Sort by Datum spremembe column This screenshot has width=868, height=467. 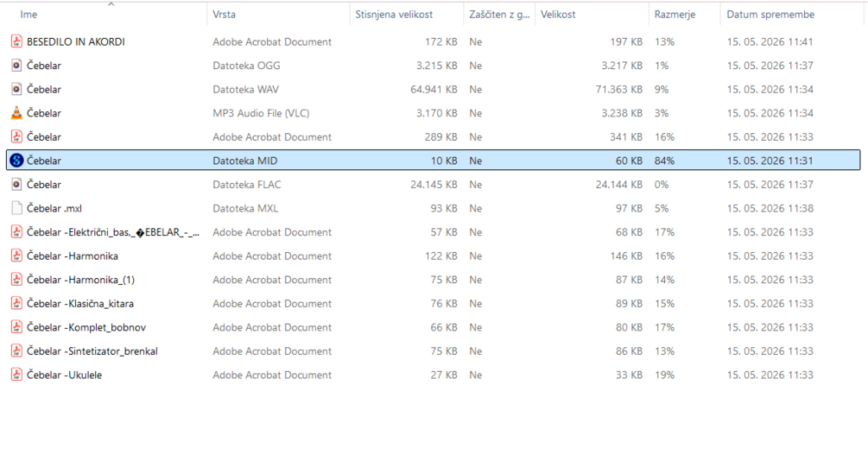tap(770, 15)
